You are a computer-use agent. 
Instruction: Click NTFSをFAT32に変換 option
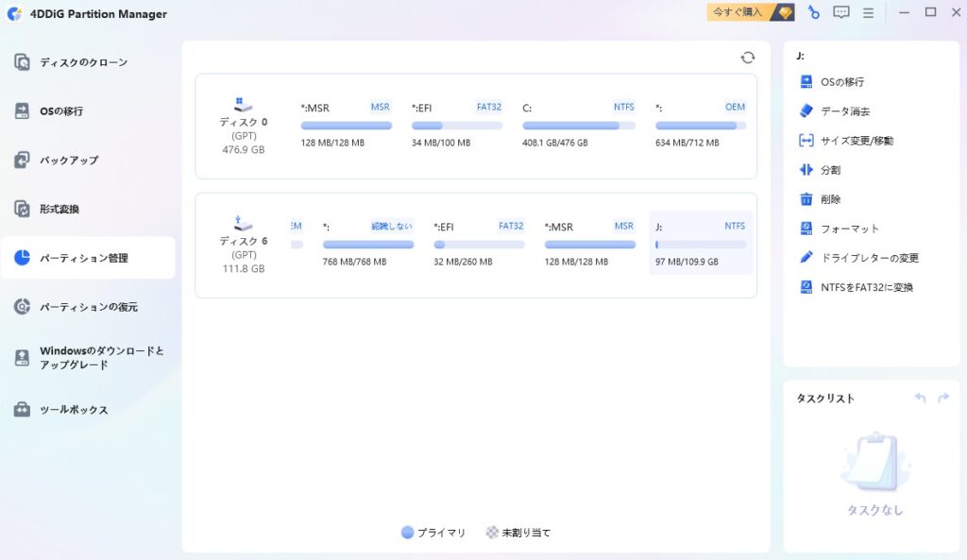pyautogui.click(x=866, y=287)
